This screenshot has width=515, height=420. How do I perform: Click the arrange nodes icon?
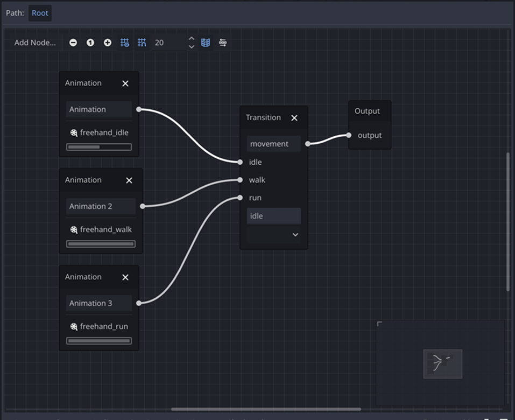(x=223, y=43)
